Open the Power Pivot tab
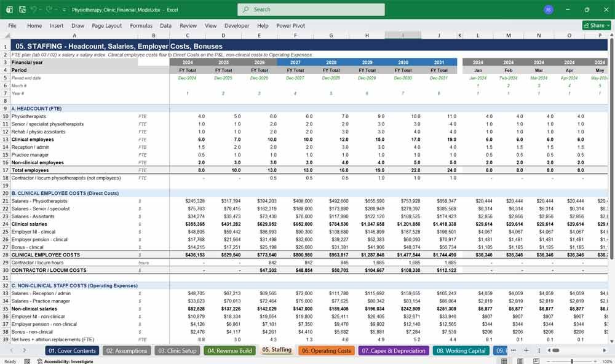Viewport: 615px width, 364px height. click(291, 25)
